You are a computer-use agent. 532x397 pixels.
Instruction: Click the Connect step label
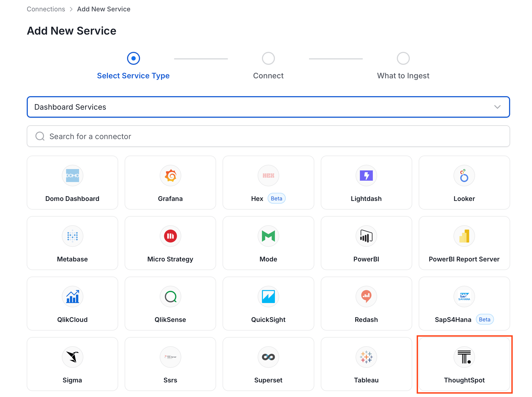[x=268, y=76]
